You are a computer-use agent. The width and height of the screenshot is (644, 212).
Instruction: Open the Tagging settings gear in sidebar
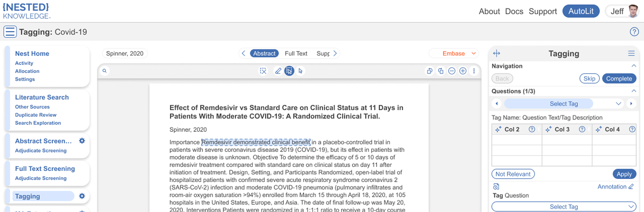(82, 196)
